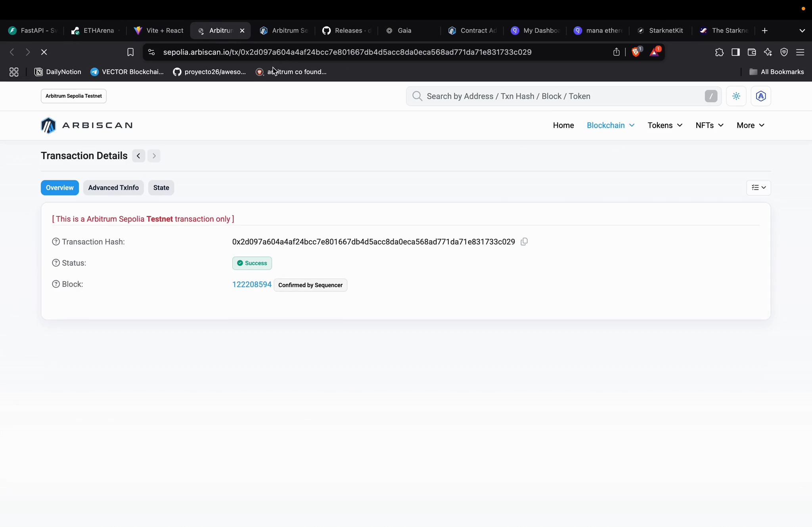
Task: Expand the Tokens nav dropdown
Action: (665, 125)
